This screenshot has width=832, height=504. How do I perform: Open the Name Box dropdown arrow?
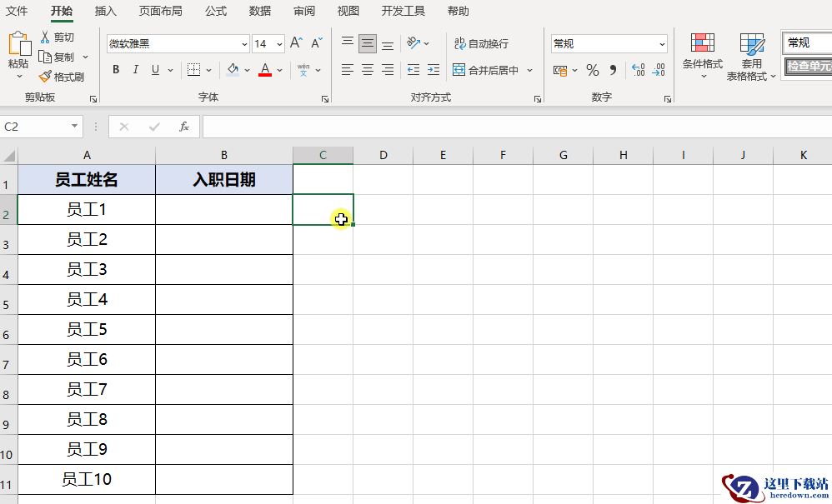74,126
